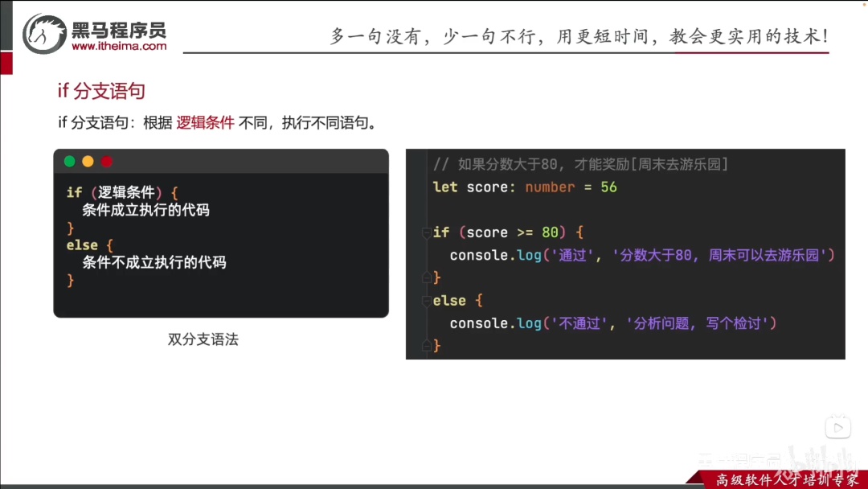Viewport: 868px width, 489px height.
Task: Click the itheima horse logo
Action: coord(44,34)
